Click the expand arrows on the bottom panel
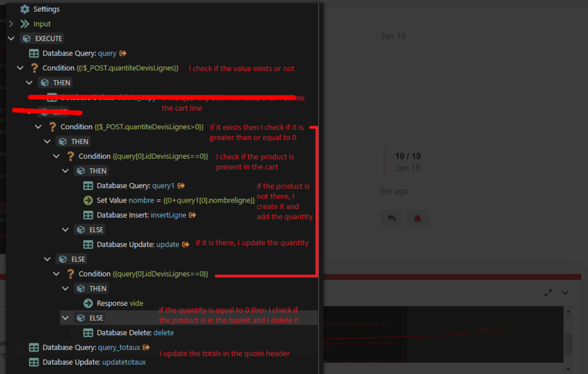 click(548, 293)
